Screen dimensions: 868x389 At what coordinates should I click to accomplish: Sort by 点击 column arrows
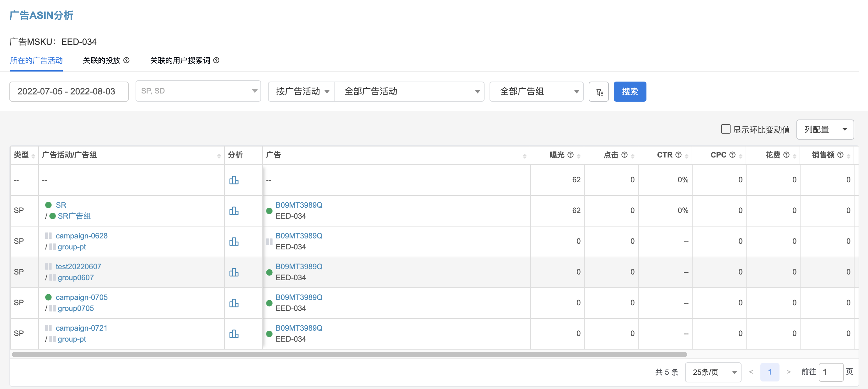[x=632, y=156]
